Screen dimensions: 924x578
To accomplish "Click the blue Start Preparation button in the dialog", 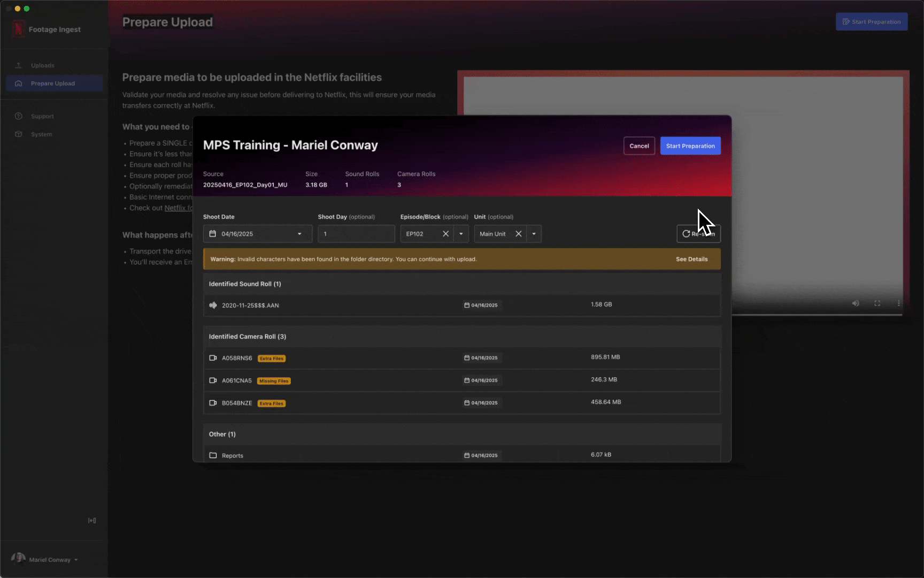I will pos(690,146).
